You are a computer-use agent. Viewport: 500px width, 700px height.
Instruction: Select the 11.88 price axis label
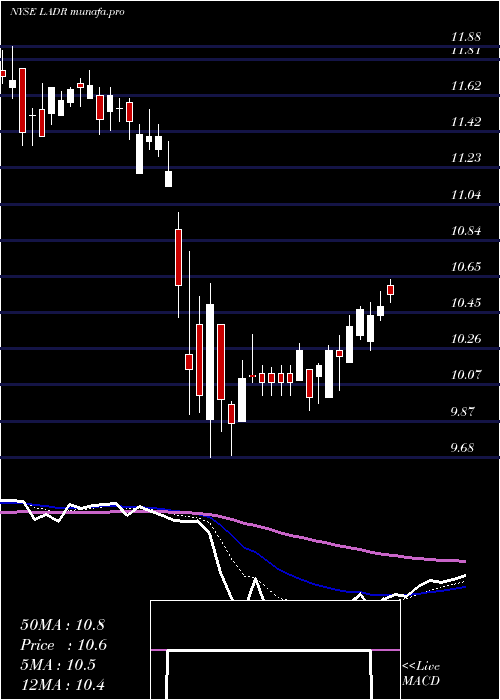466,37
